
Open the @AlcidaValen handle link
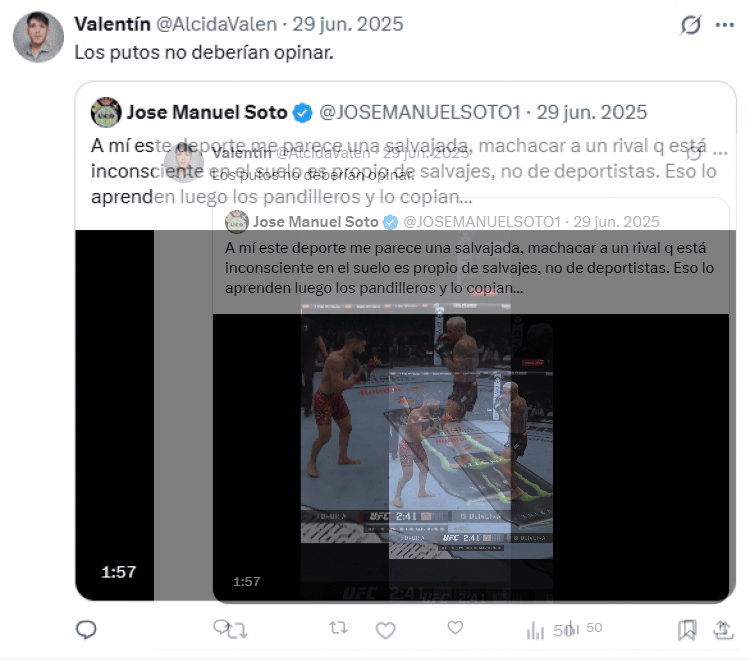point(217,24)
